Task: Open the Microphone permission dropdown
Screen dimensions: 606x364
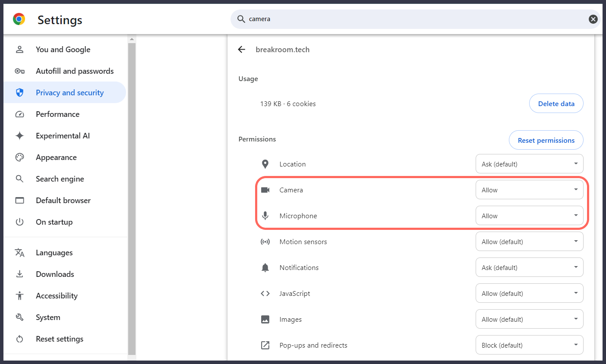Action: point(529,216)
